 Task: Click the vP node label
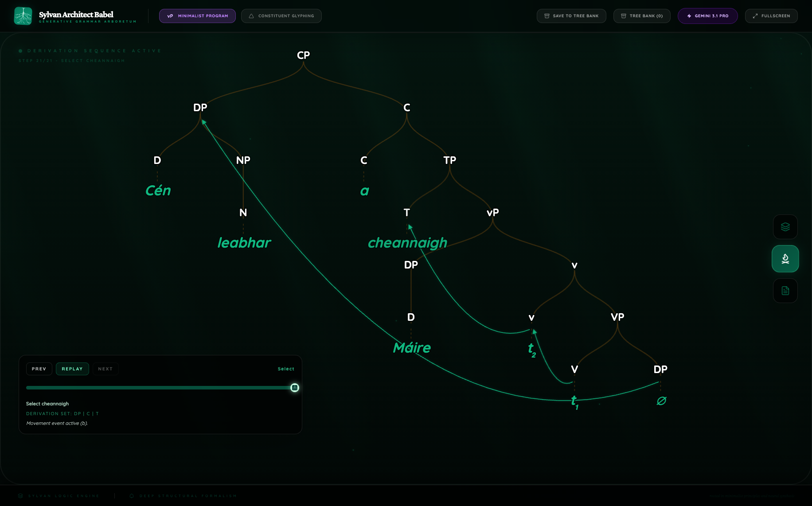click(x=492, y=213)
